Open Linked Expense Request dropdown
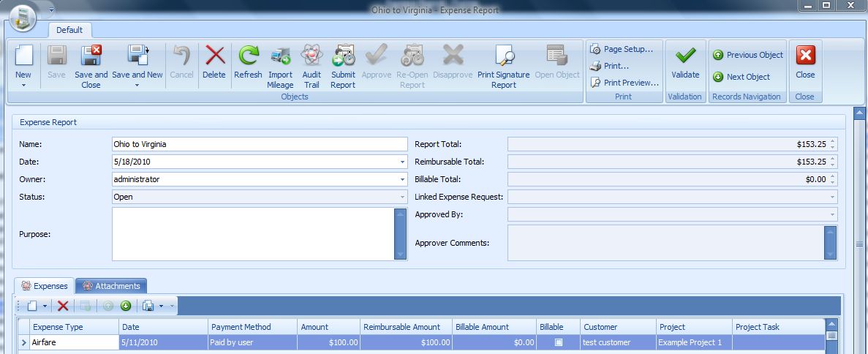This screenshot has height=354, width=868. [x=832, y=197]
